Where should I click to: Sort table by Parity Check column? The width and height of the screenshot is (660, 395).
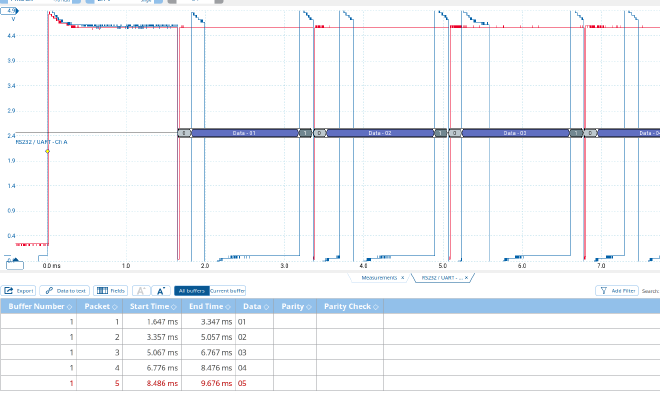coord(350,306)
